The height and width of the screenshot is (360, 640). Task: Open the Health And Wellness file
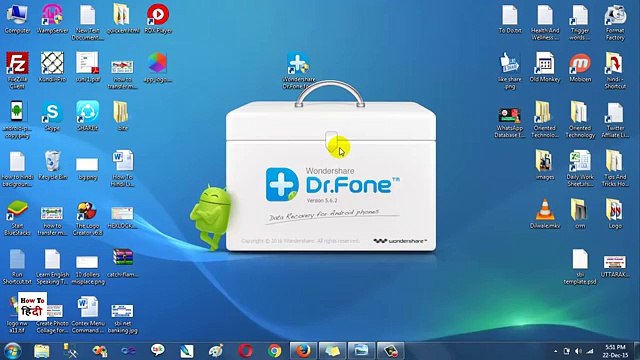point(545,22)
